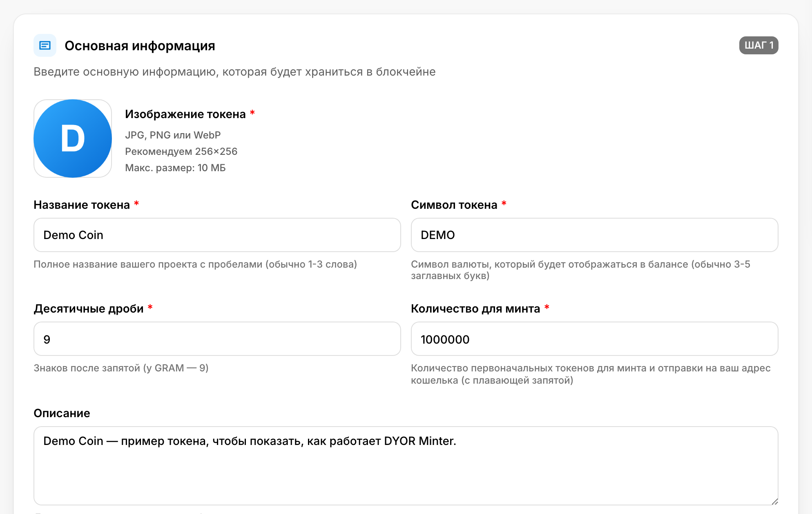
Task: Click the Основная информация section icon
Action: [45, 45]
